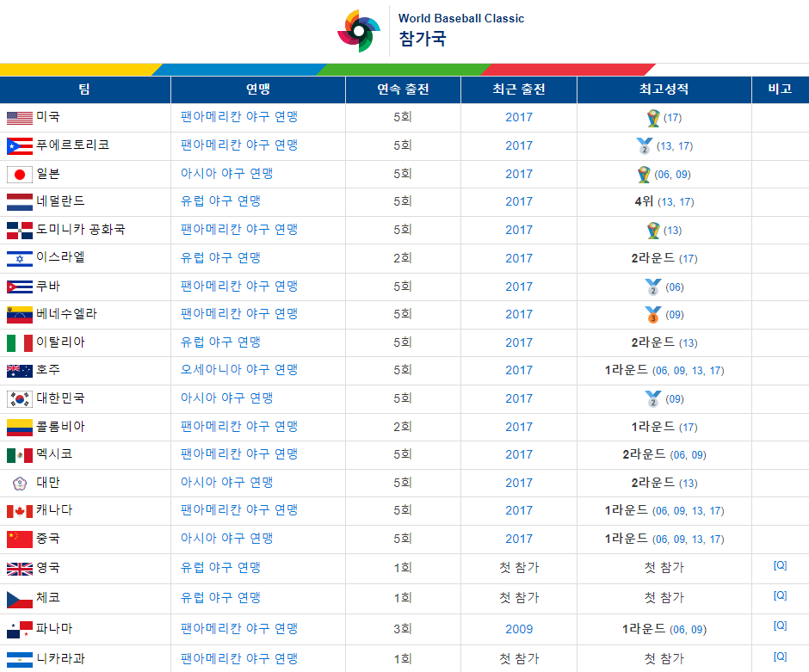Click the China flag icon
This screenshot has width=809, height=672.
tap(20, 539)
